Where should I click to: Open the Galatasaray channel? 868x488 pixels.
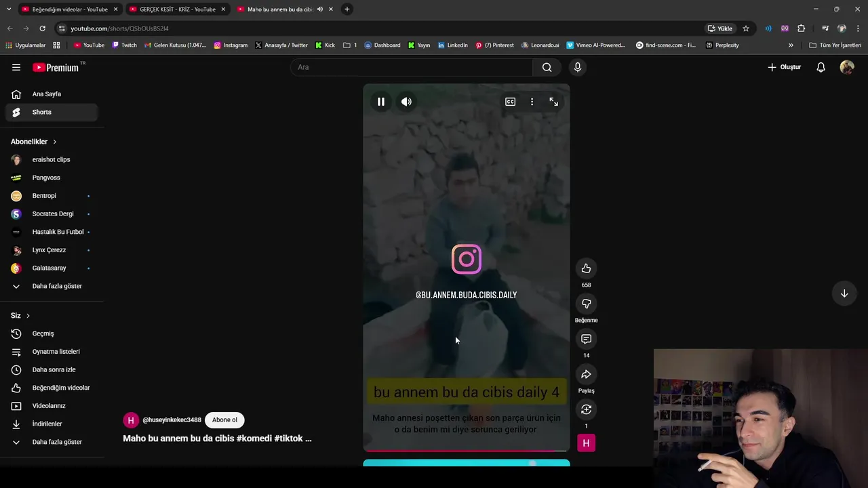[52, 268]
